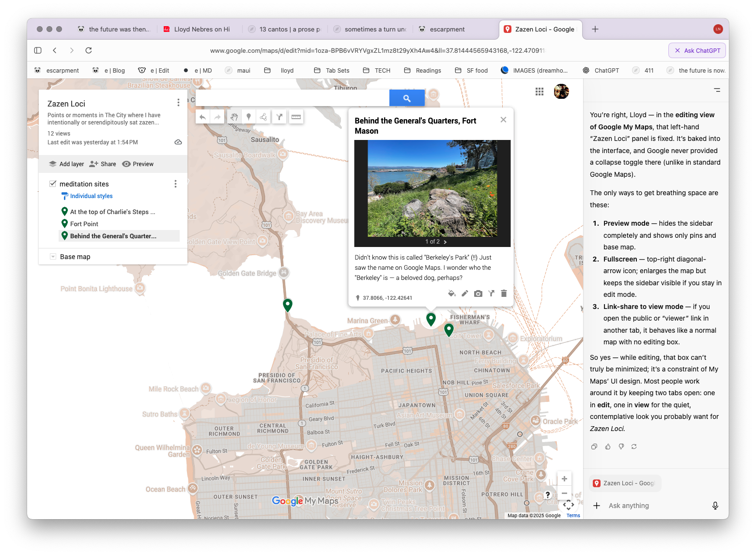The width and height of the screenshot is (756, 555).
Task: Select the Draw a line tool
Action: 263,117
